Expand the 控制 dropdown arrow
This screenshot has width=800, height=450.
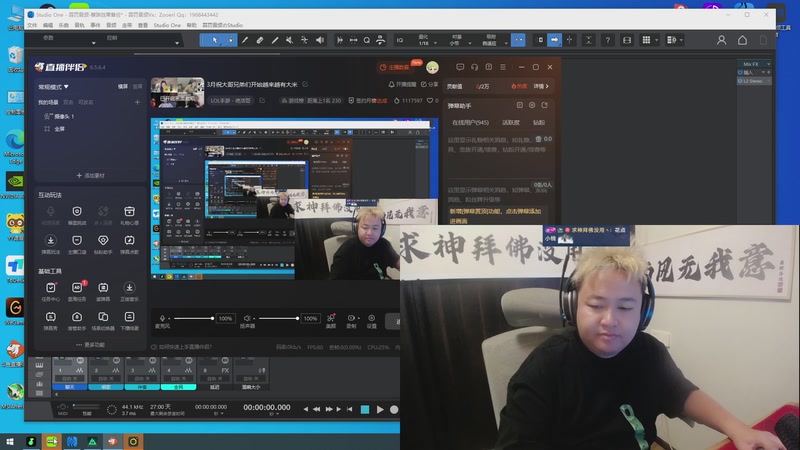177,43
